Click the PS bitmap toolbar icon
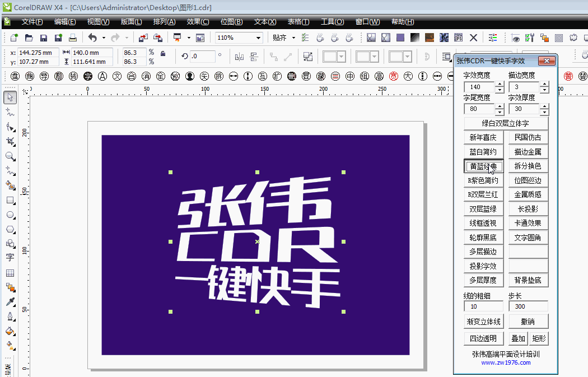588x377 pixels. point(458,38)
